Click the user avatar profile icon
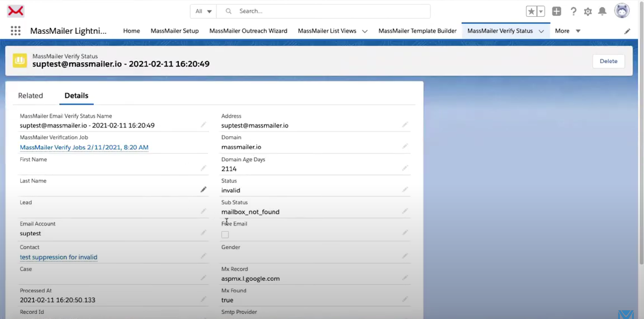Screen dimensions: 644x319 pyautogui.click(x=622, y=11)
